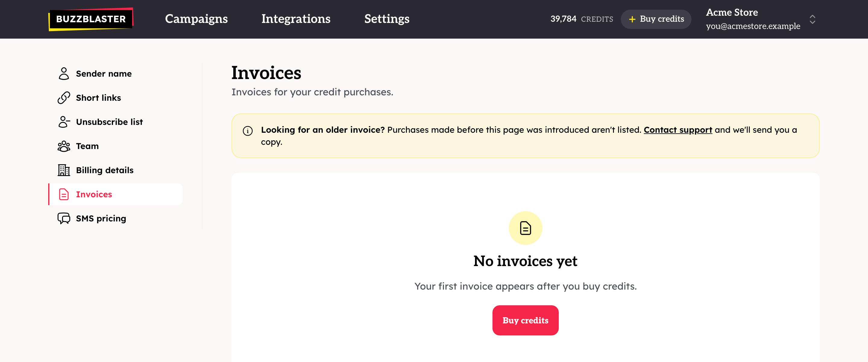
Task: Click the document icon above No invoices yet
Action: tap(525, 228)
